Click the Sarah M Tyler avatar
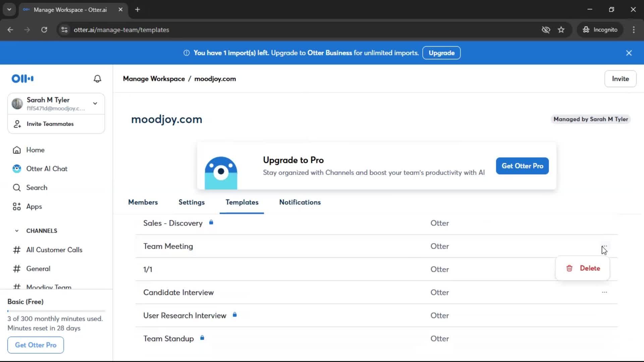The width and height of the screenshot is (644, 362). click(x=17, y=104)
